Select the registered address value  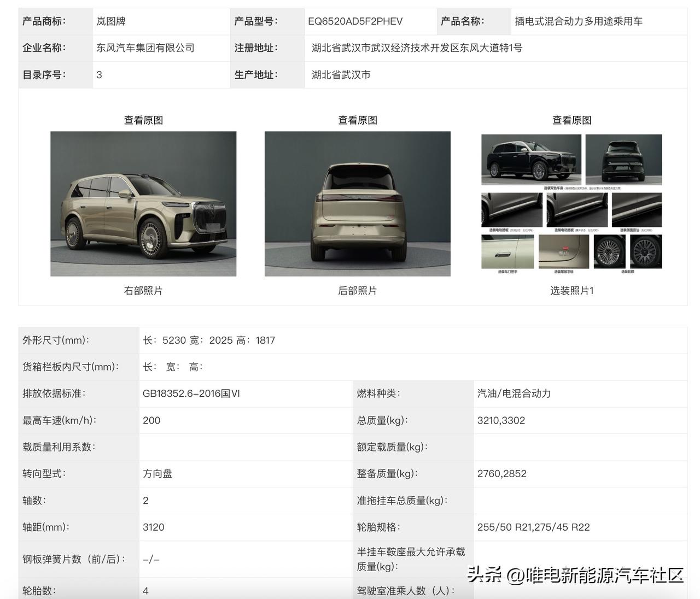pos(417,48)
